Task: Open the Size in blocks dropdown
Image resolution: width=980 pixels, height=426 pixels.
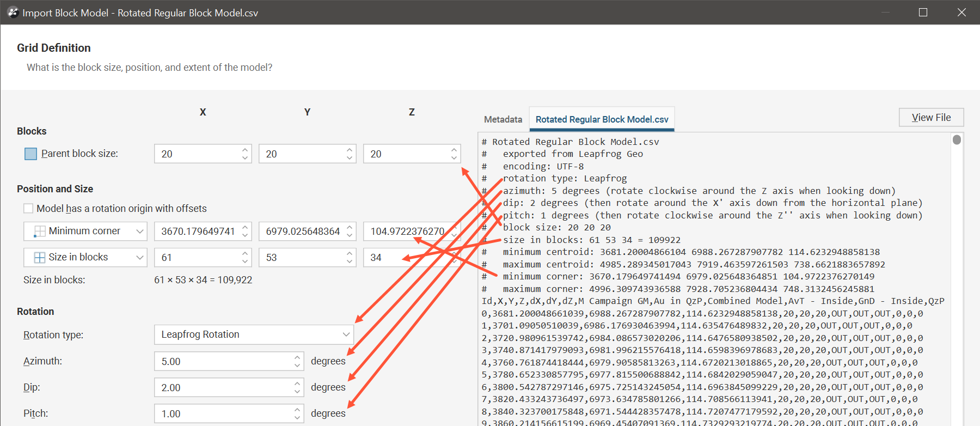Action: (x=139, y=258)
